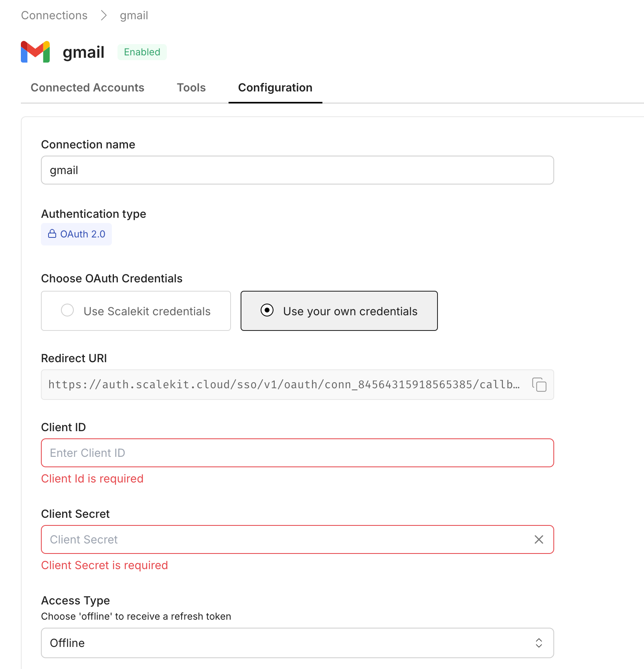This screenshot has width=644, height=669.
Task: Click the Gmail logo icon
Action: coord(35,52)
